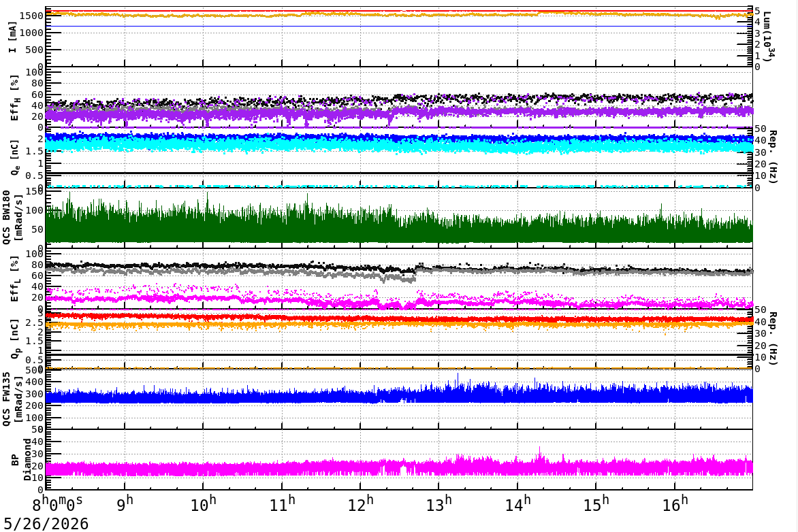The width and height of the screenshot is (798, 532).
Task: Click the Rep. (Hz) label beside Qe plot
Action: click(x=773, y=157)
